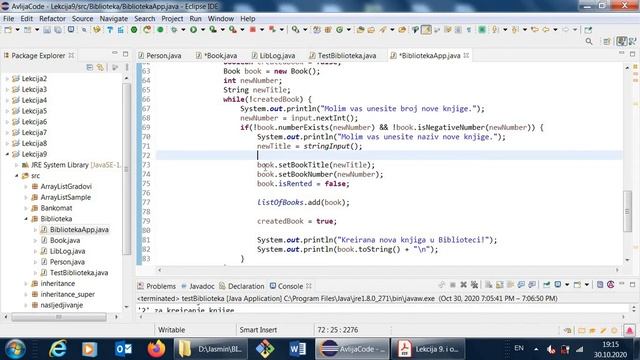Toggle Mark Occurrences toolbar button
The image size is (640, 360).
[x=426, y=29]
